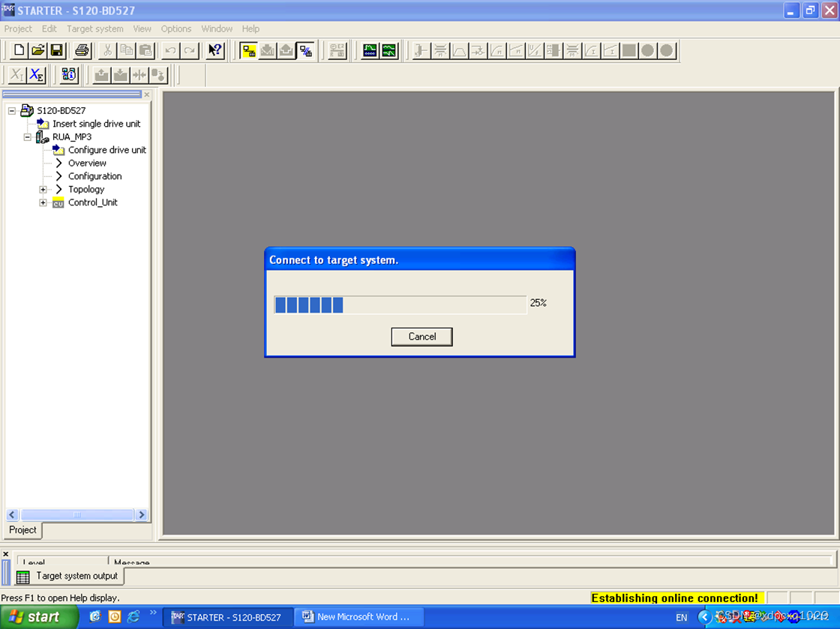
Task: Open the Window menu
Action: (x=217, y=29)
